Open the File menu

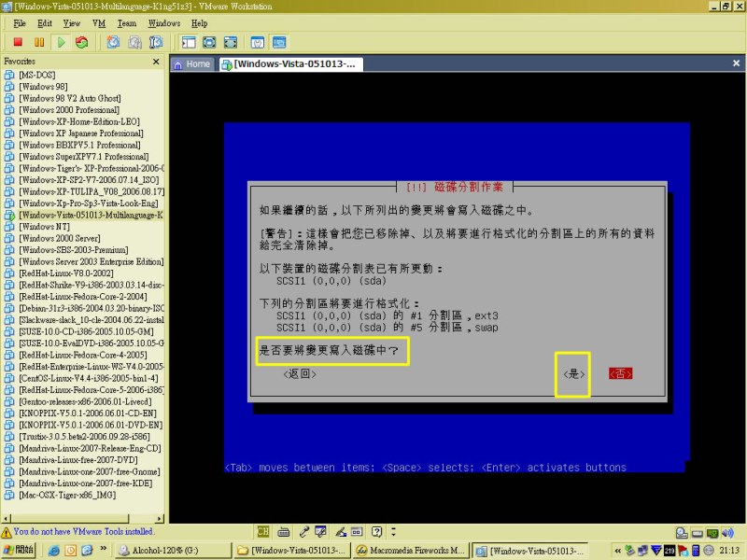[x=20, y=23]
